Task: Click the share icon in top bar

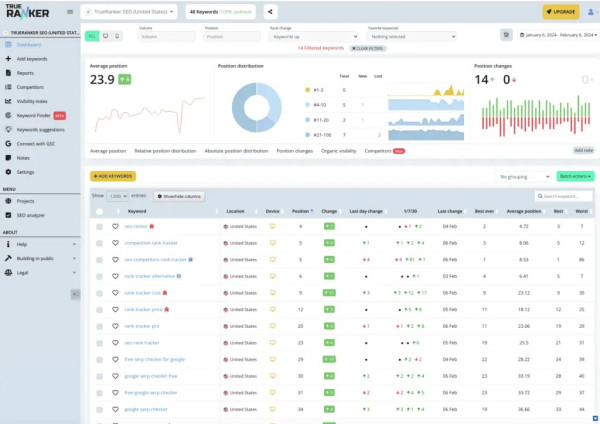Action: click(x=270, y=12)
